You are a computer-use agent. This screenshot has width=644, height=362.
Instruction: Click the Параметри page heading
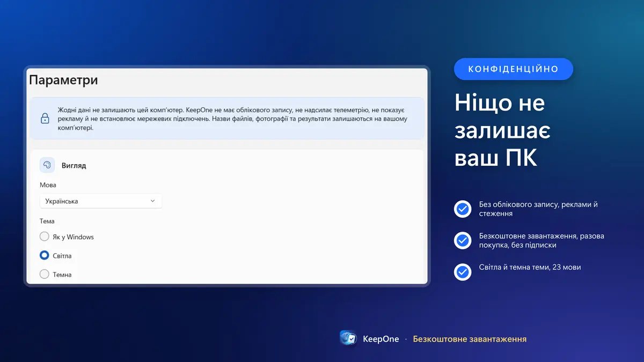pos(63,80)
